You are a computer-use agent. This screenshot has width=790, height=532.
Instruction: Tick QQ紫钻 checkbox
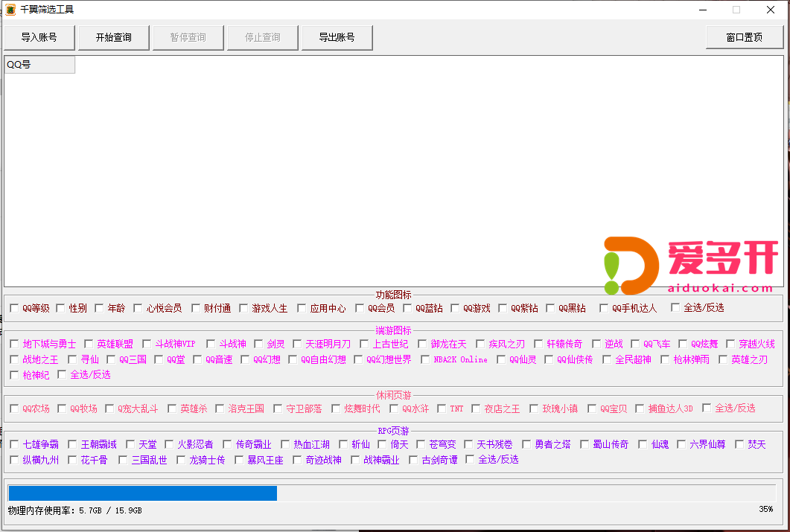tap(503, 308)
